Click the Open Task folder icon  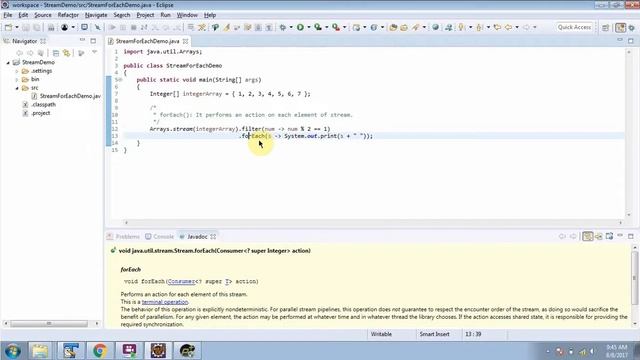404,27
